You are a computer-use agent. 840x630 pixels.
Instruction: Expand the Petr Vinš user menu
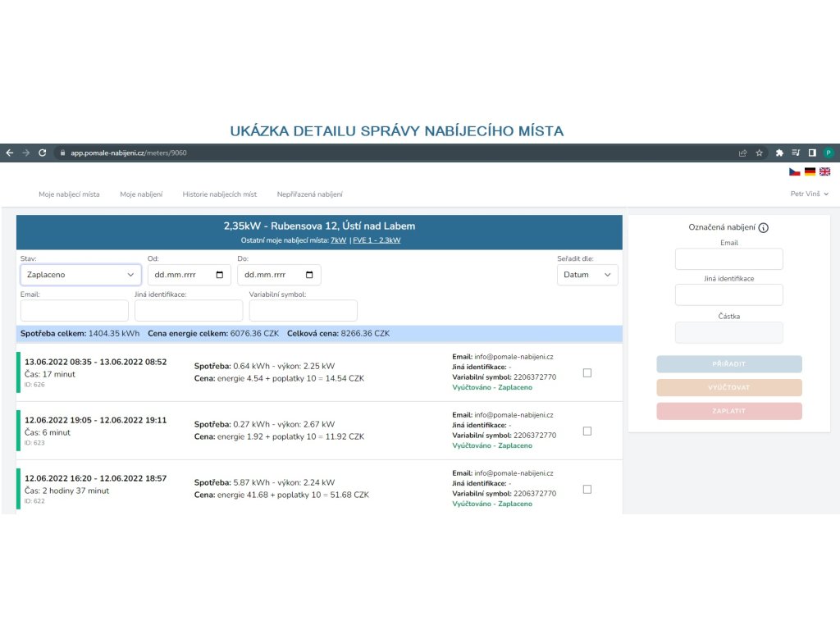click(x=809, y=194)
